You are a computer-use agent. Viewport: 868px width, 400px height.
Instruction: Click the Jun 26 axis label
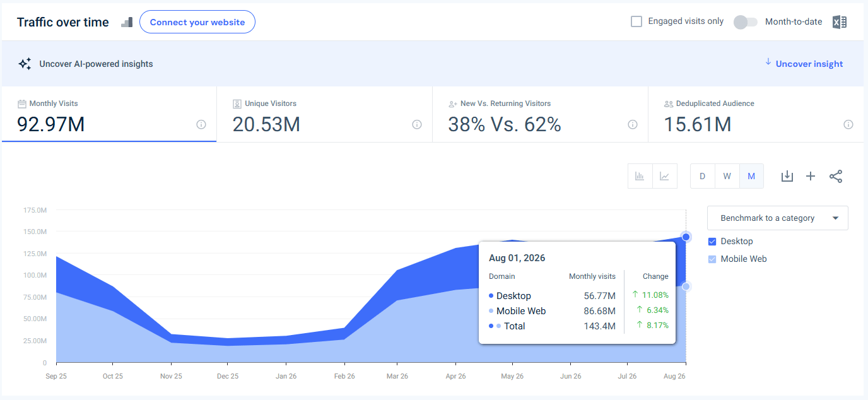(x=571, y=376)
